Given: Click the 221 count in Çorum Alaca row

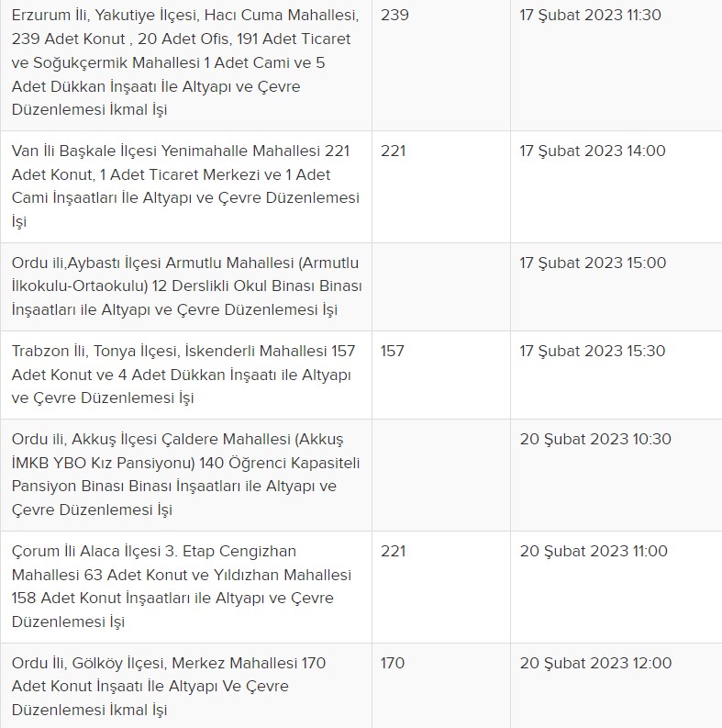Looking at the screenshot, I should (393, 552).
